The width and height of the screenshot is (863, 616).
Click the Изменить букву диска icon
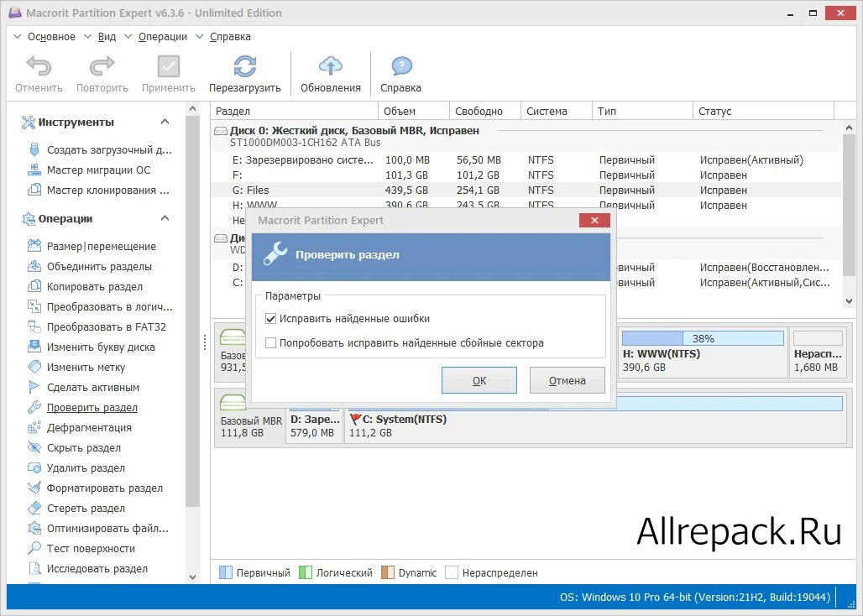click(34, 347)
